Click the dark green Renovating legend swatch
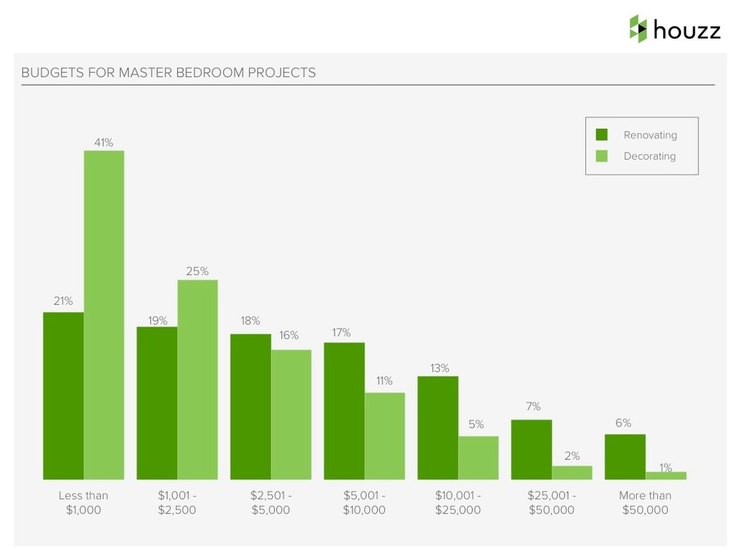The height and width of the screenshot is (560, 741). coord(602,135)
